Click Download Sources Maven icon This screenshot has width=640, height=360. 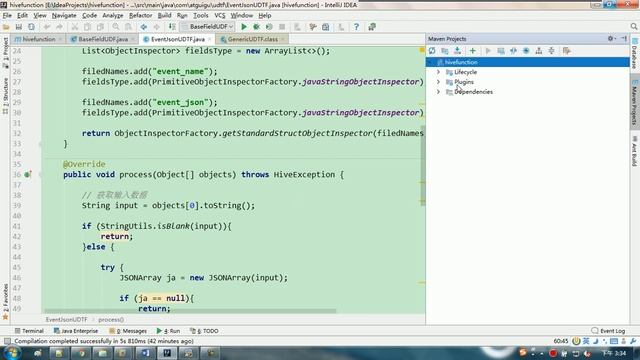tap(458, 51)
